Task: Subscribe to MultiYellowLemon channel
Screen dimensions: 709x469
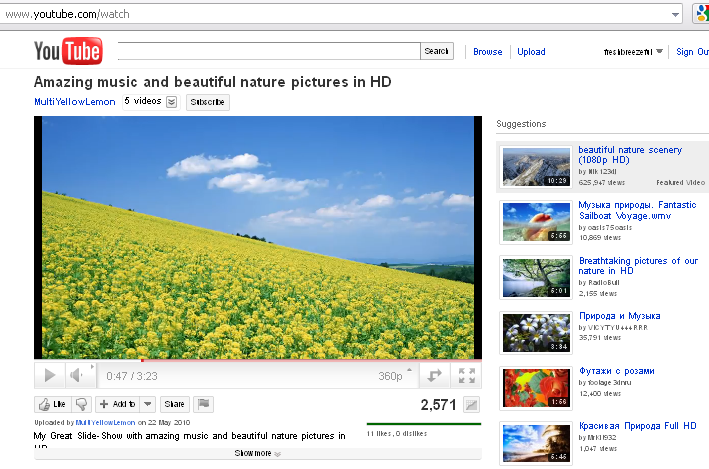Action: pyautogui.click(x=208, y=102)
